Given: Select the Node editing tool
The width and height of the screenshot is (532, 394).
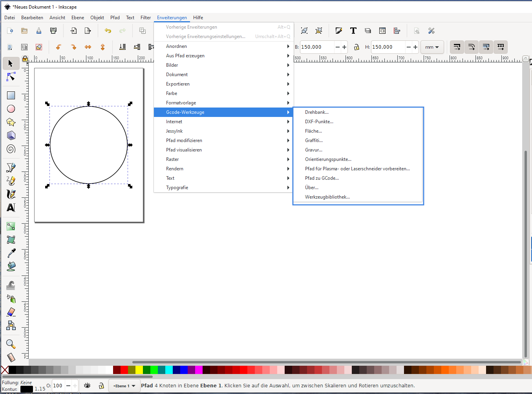Looking at the screenshot, I should [11, 77].
